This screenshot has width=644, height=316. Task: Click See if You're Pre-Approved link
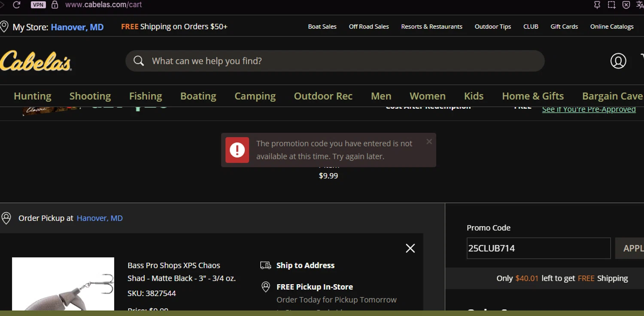point(589,109)
